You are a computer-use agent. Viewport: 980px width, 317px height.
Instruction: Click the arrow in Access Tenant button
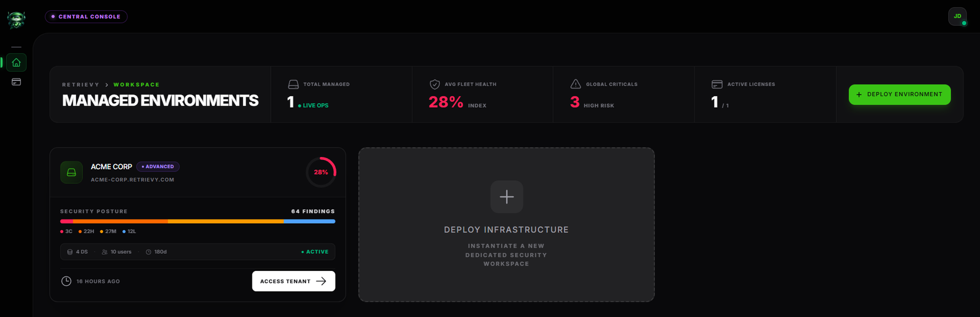coord(321,281)
